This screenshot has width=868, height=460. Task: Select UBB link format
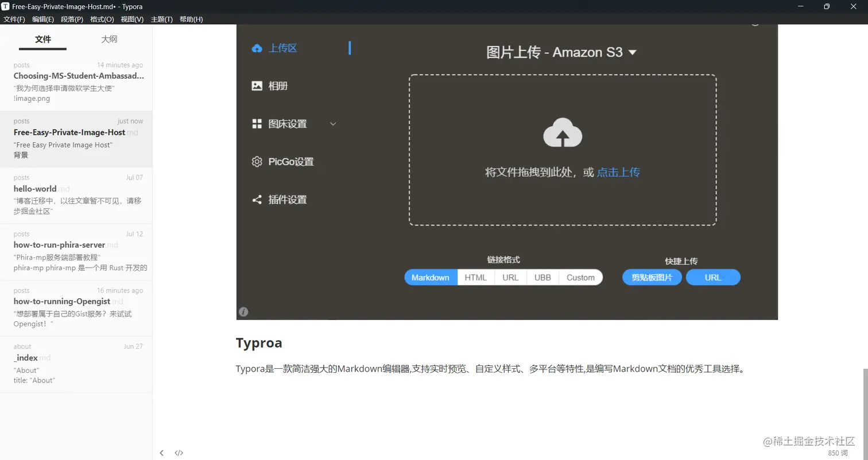click(542, 277)
